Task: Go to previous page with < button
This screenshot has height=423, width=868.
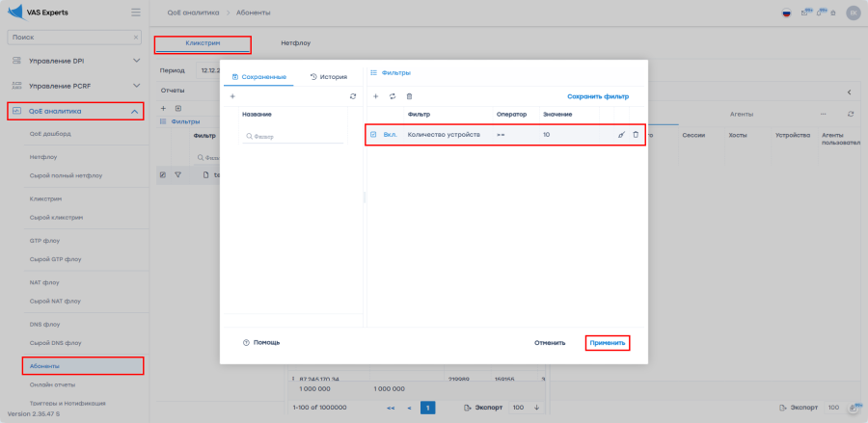Action: point(409,409)
